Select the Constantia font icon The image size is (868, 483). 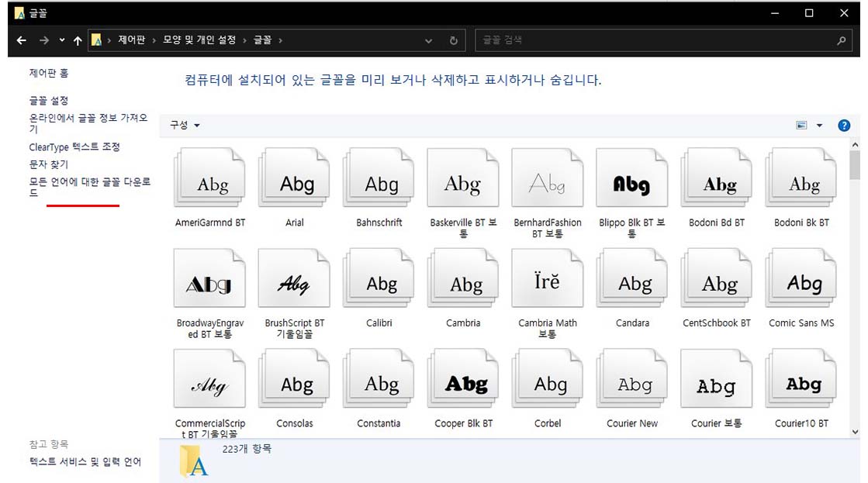pyautogui.click(x=379, y=379)
